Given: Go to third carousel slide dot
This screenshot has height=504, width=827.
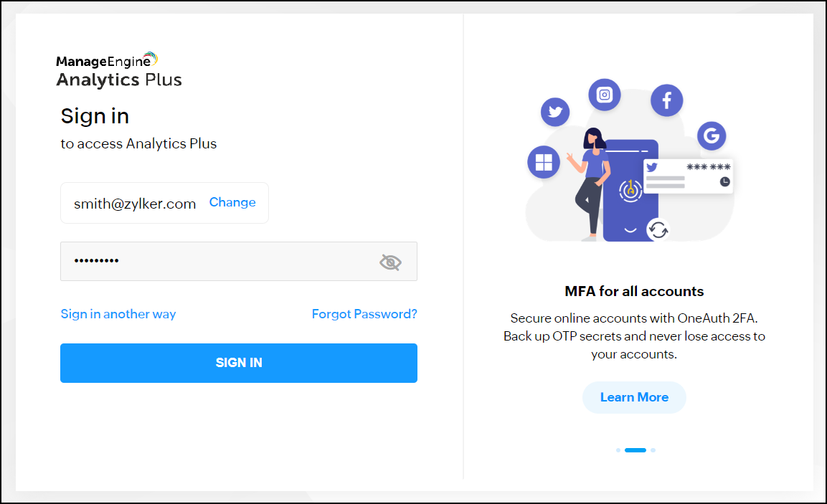Looking at the screenshot, I should tap(653, 450).
